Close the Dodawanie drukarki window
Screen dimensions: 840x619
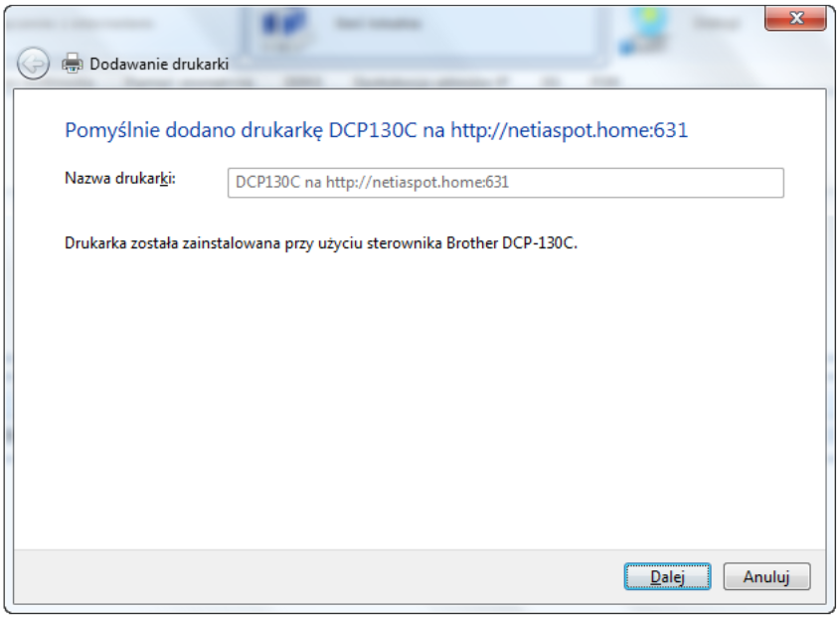pos(795,18)
